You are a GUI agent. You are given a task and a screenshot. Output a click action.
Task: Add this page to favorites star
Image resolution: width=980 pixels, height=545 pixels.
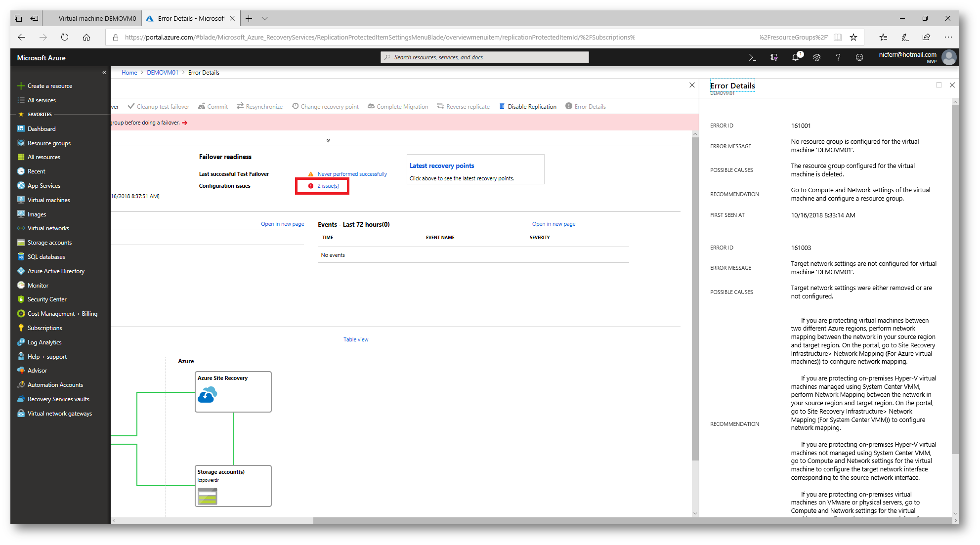[853, 38]
